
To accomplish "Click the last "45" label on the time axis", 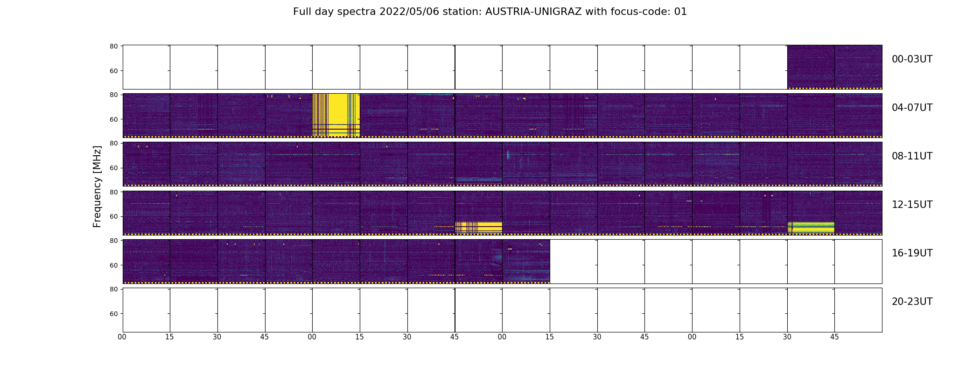I will 834,337.
